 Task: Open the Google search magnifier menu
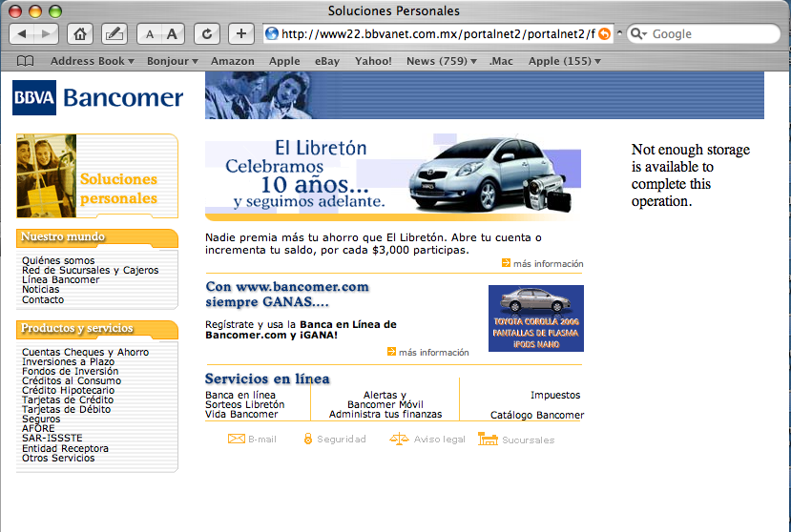pos(638,33)
